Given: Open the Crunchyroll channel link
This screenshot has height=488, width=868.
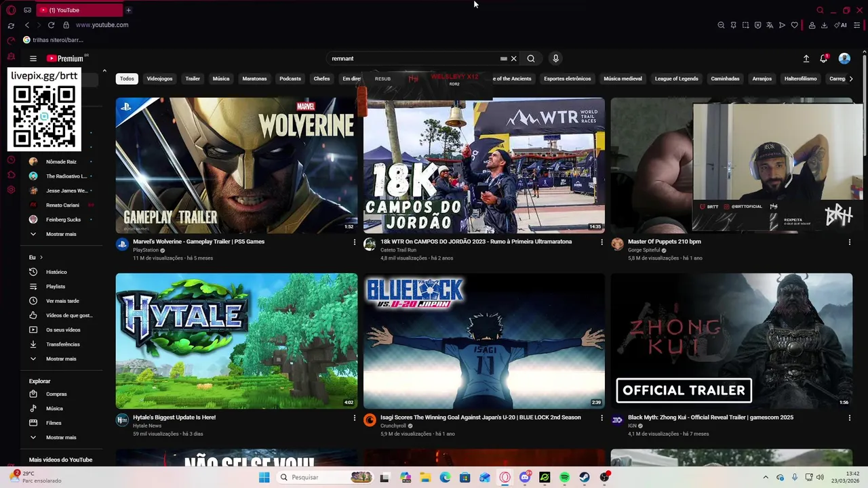Looking at the screenshot, I should coord(393,426).
